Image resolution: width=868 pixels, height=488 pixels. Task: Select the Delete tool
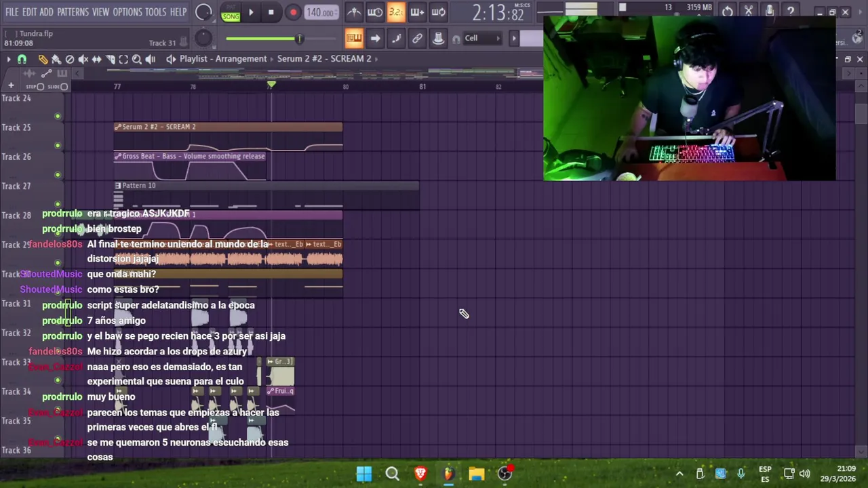(x=70, y=59)
